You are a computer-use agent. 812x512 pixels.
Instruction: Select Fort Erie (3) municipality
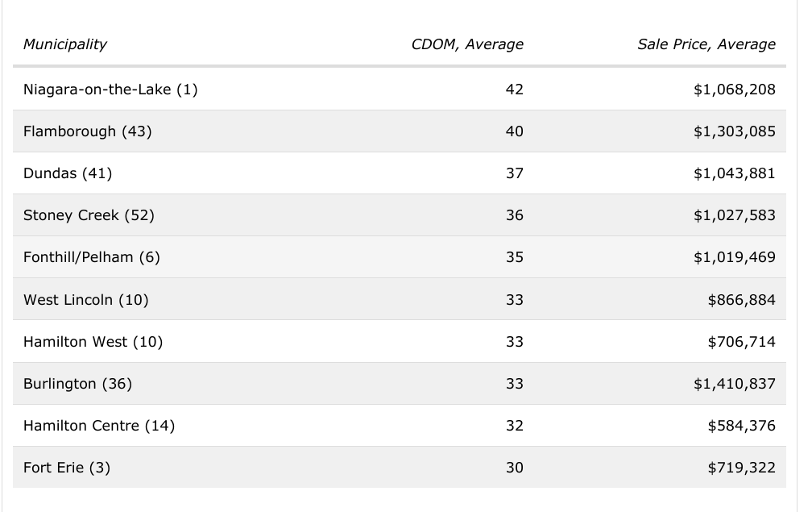coord(67,468)
